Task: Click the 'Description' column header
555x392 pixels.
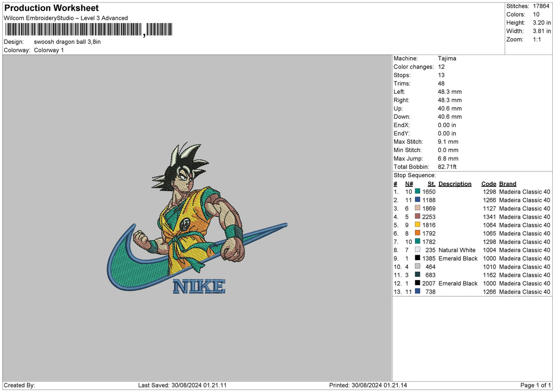Action: 455,184
